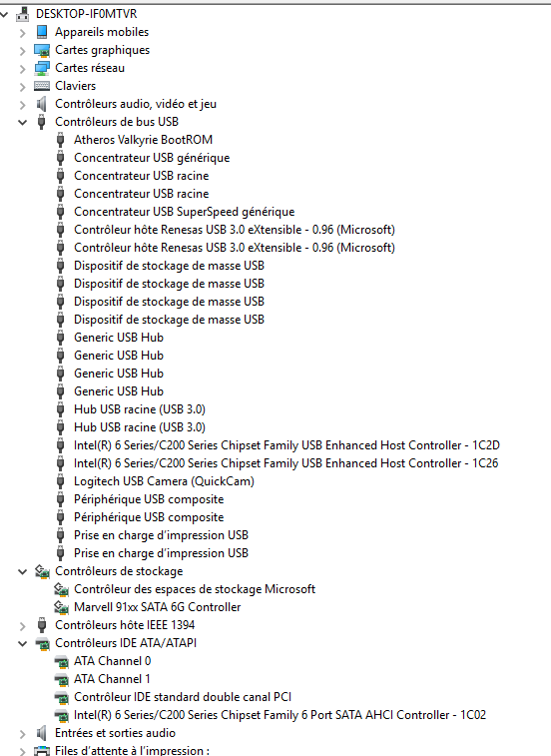Click the USB plug icon for Atheros Valkyrie BootROM
Viewport: 551px width, 756px height.
pos(60,140)
